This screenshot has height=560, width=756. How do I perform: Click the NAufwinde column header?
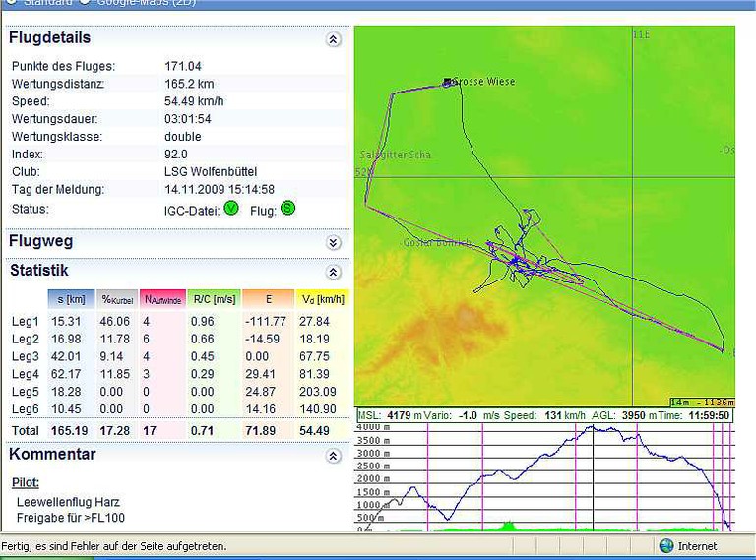click(162, 299)
